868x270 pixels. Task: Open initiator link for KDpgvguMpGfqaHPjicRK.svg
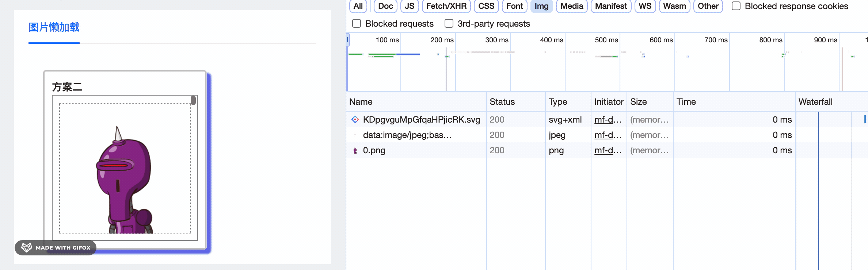point(608,120)
